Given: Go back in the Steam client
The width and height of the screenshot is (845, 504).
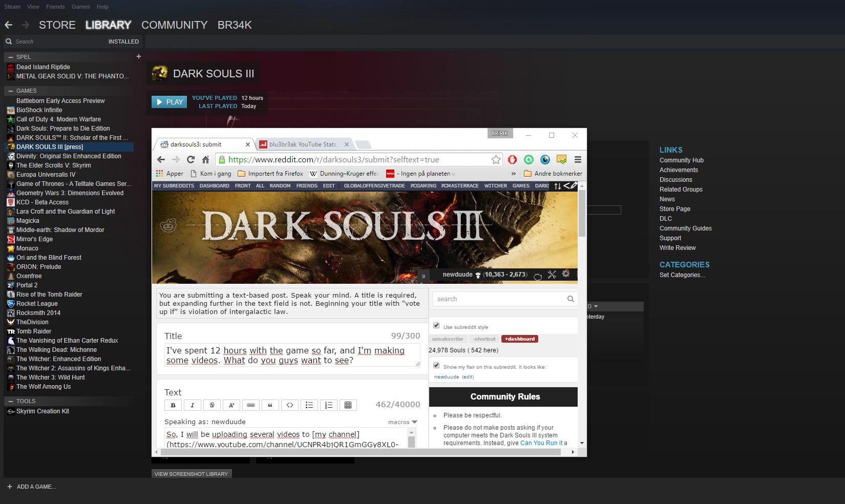Looking at the screenshot, I should [8, 25].
